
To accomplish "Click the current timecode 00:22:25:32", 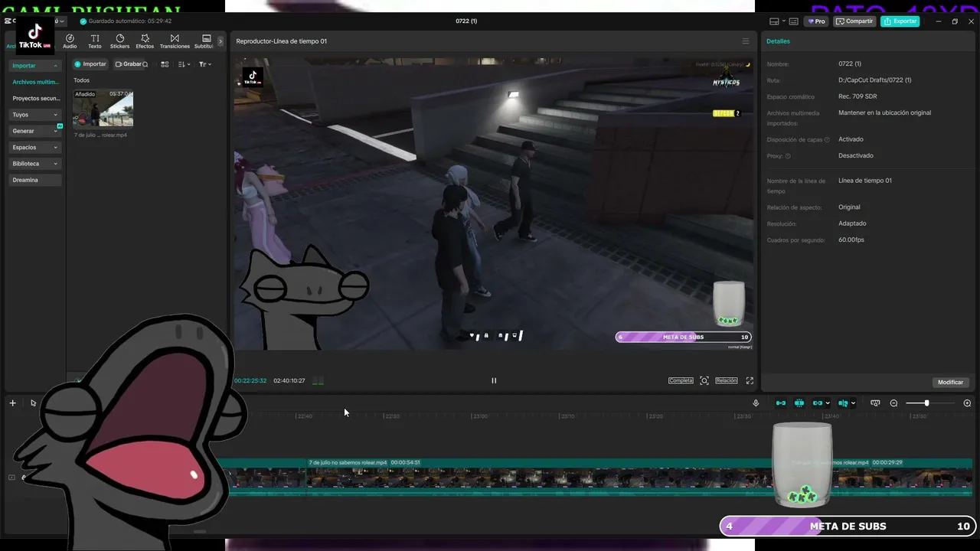I will [x=250, y=380].
